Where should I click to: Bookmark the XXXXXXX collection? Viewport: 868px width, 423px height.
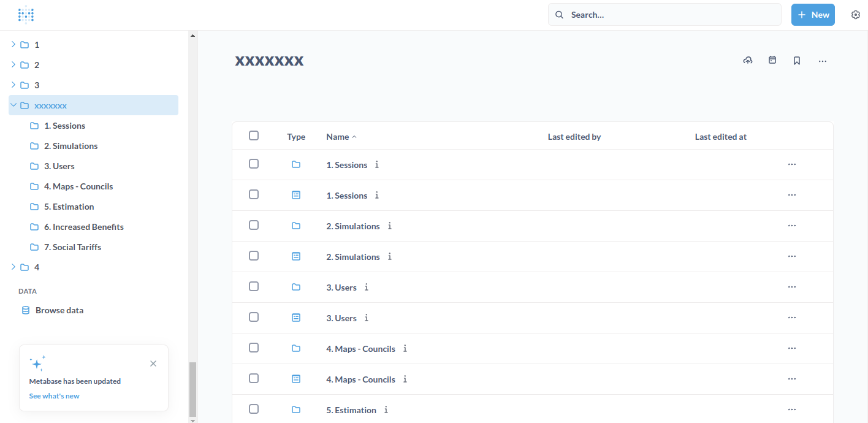tap(797, 60)
